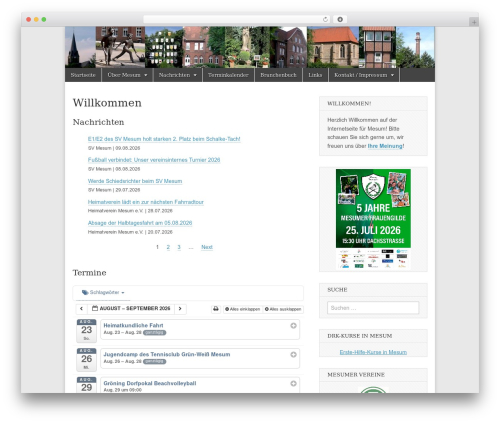Screen dimensions: 500x423
Task: Click into the Suchen search field
Action: pyautogui.click(x=373, y=308)
